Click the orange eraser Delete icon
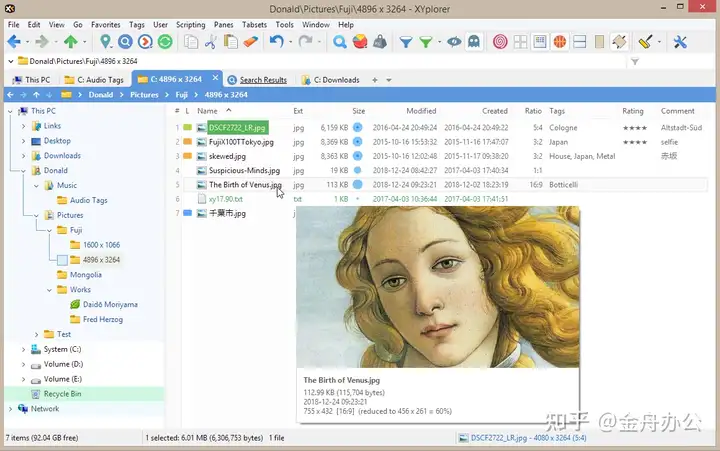The width and height of the screenshot is (720, 451). (x=251, y=42)
